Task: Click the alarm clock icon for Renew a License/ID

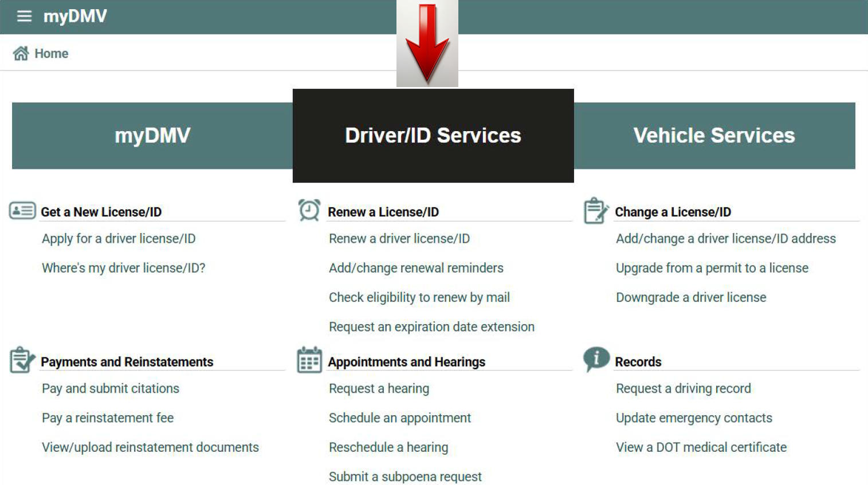Action: 309,210
